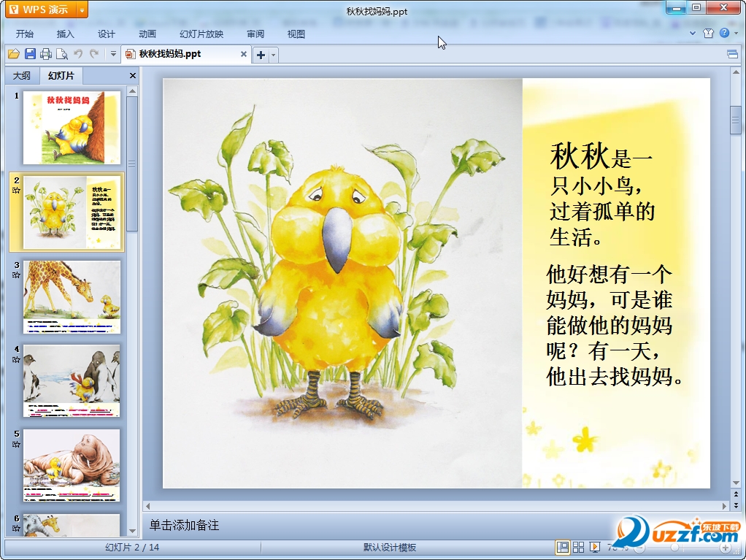Switch to the 大纲 outline tab
This screenshot has width=746, height=560.
[x=21, y=76]
